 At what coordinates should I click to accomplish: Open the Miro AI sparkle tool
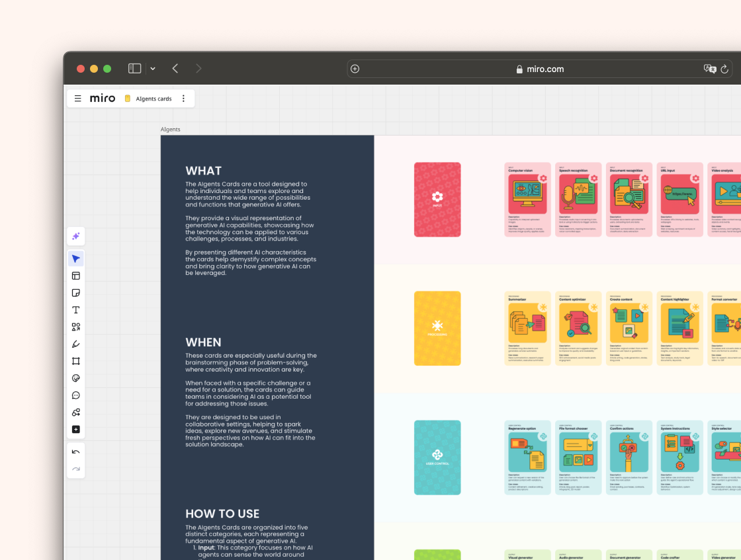75,236
